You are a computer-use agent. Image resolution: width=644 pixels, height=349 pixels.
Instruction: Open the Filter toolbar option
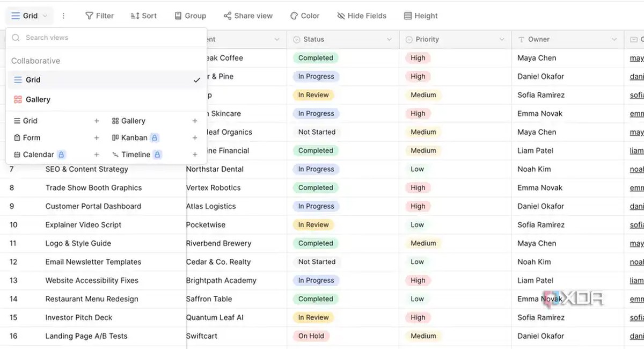pos(99,16)
